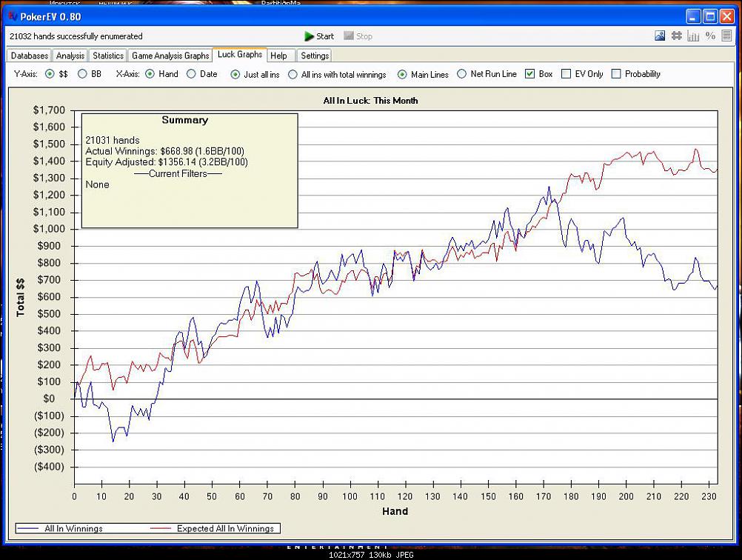Click the Summary box heading

(184, 120)
